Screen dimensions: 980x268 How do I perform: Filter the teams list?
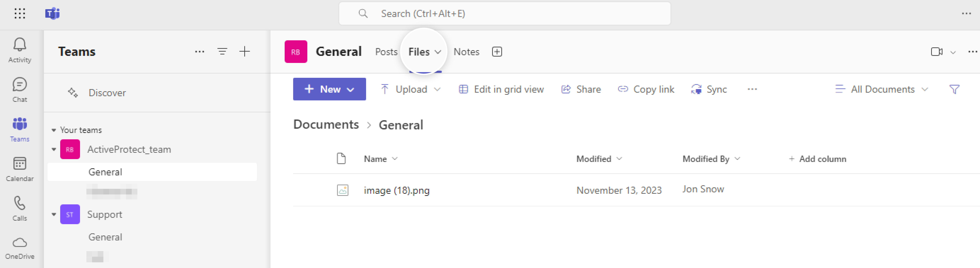point(222,51)
